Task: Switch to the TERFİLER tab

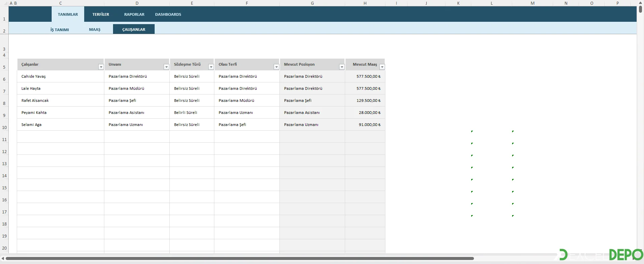Action: (x=101, y=14)
